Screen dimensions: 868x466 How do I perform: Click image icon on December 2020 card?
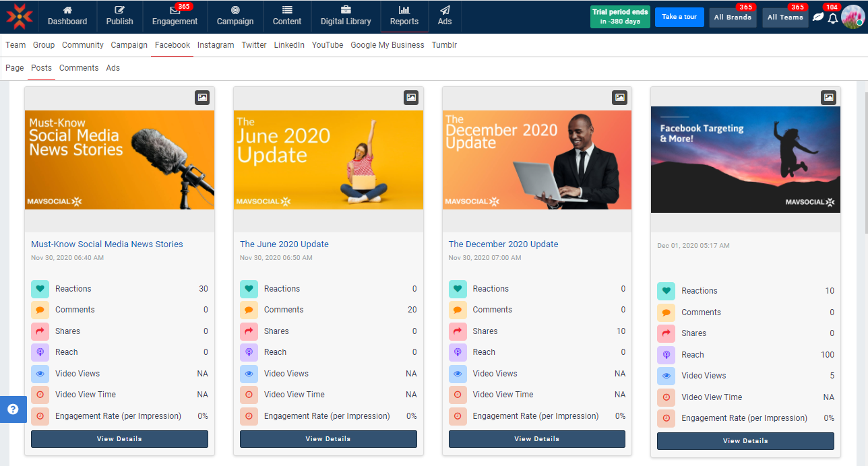pos(619,98)
